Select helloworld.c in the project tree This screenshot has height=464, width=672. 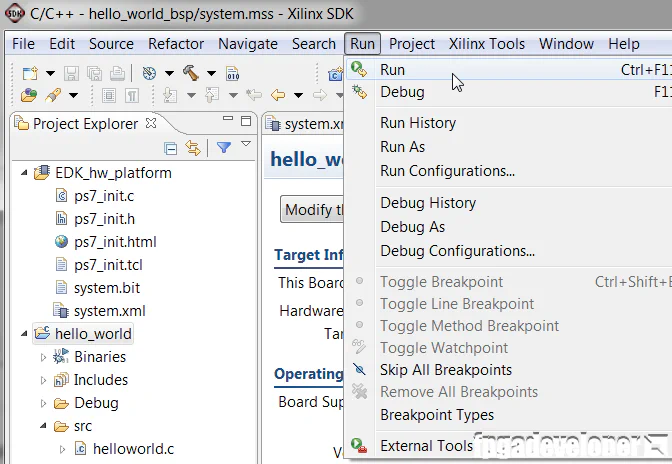[x=133, y=449]
